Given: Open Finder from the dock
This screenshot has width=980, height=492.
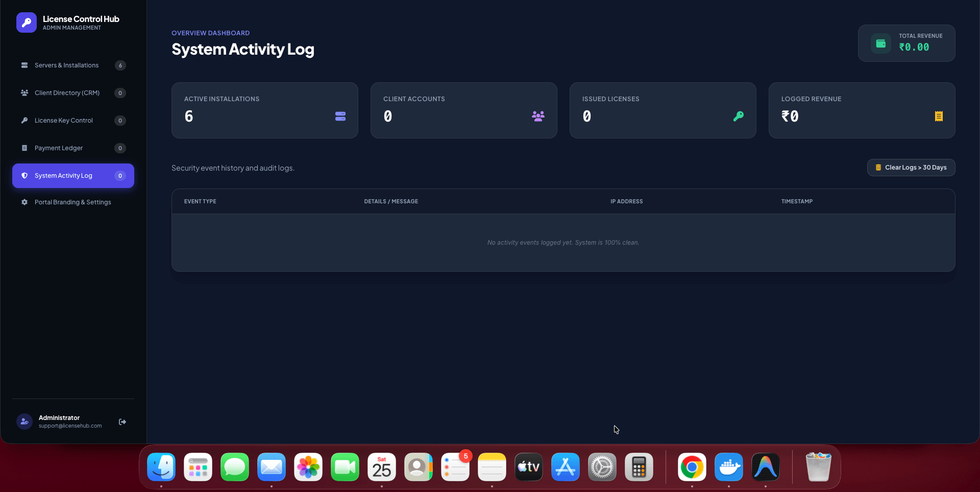Looking at the screenshot, I should coord(161,467).
